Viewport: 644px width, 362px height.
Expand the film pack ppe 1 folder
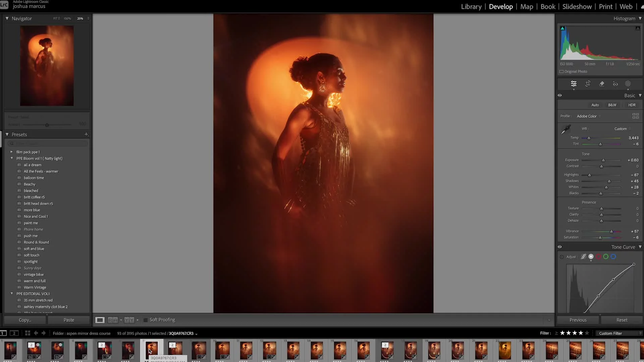point(12,152)
